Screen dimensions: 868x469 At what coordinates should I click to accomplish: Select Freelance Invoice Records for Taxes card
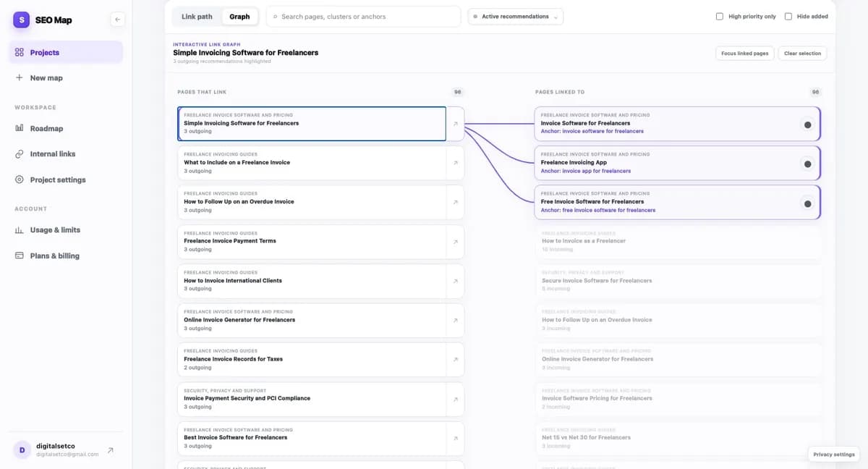click(x=312, y=360)
